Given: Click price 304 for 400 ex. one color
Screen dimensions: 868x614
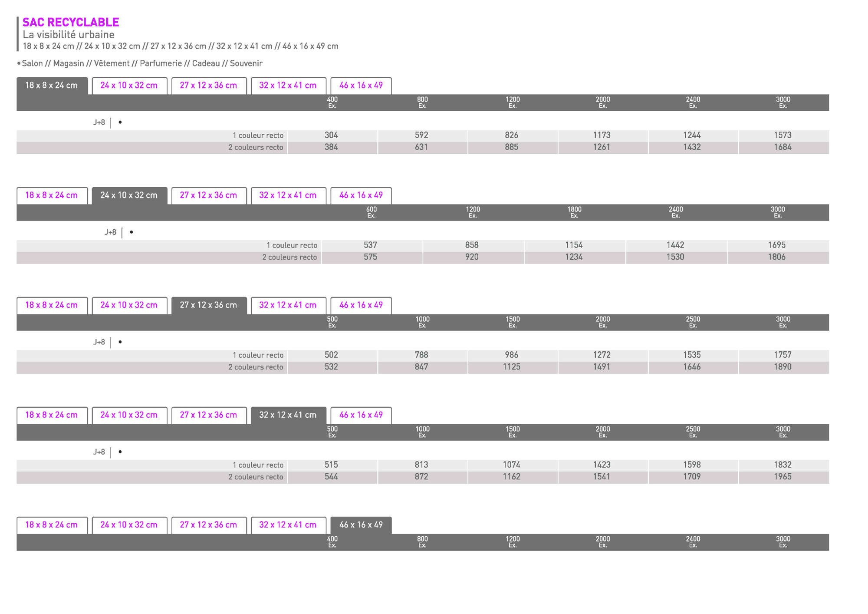Looking at the screenshot, I should [x=331, y=135].
